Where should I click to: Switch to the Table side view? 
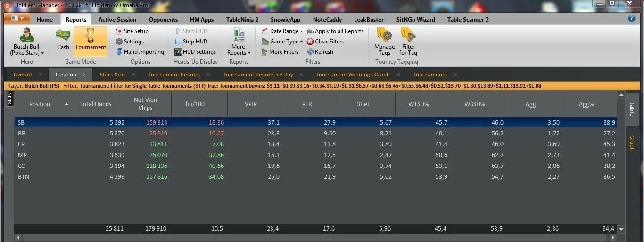coord(632,109)
